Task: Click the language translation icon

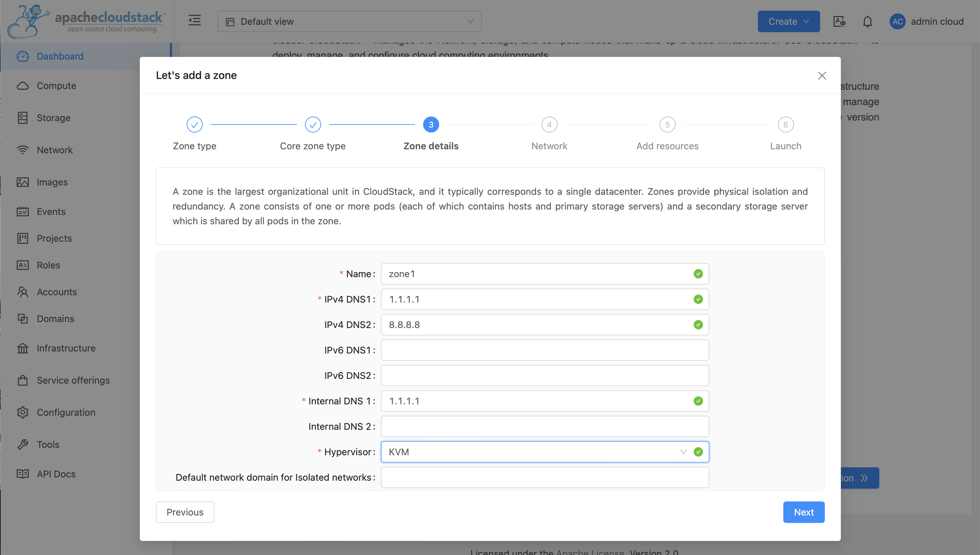Action: click(839, 22)
